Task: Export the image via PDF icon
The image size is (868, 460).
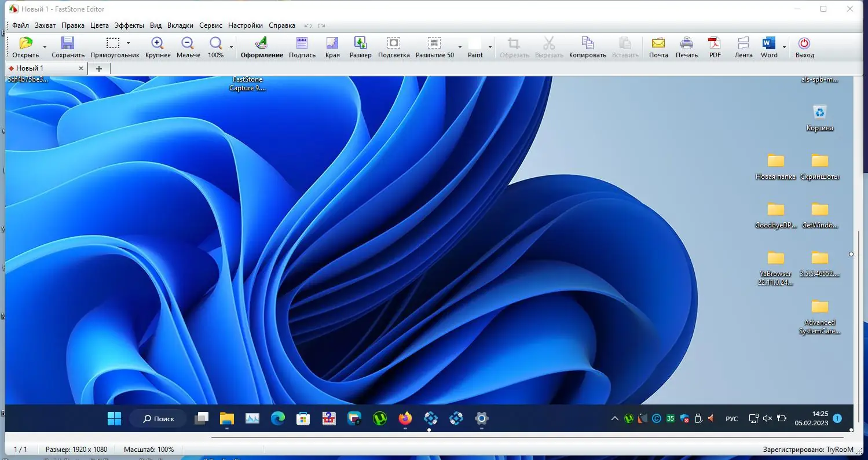Action: [x=715, y=43]
